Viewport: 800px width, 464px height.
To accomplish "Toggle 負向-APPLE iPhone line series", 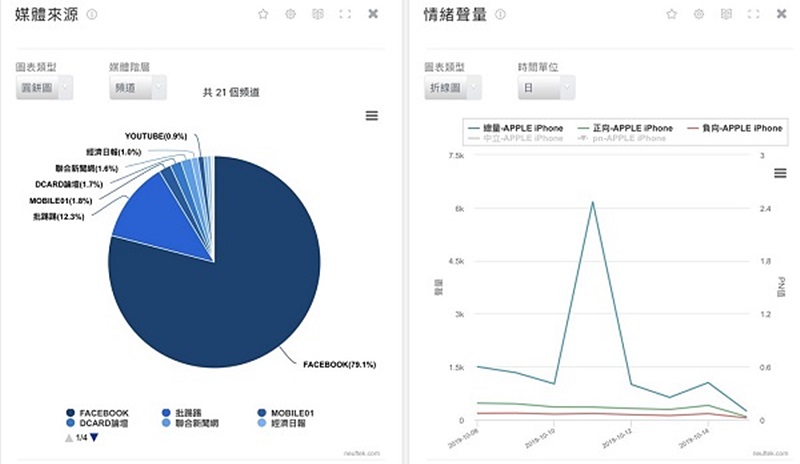I will click(735, 128).
